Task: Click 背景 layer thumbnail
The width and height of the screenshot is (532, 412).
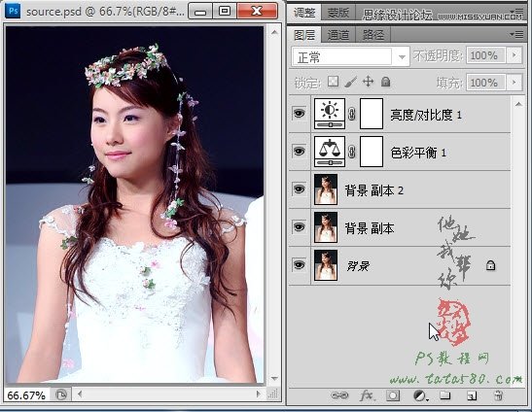Action: pos(326,265)
